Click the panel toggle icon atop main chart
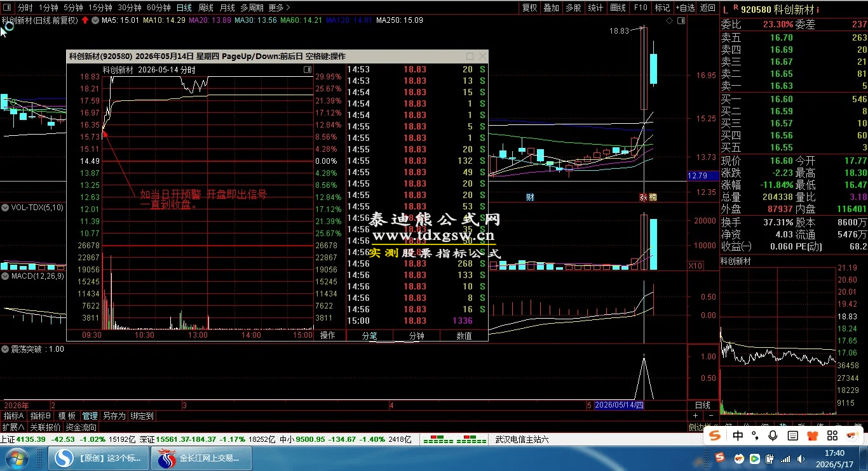Screen dimensions: 868x471 [x=680, y=21]
